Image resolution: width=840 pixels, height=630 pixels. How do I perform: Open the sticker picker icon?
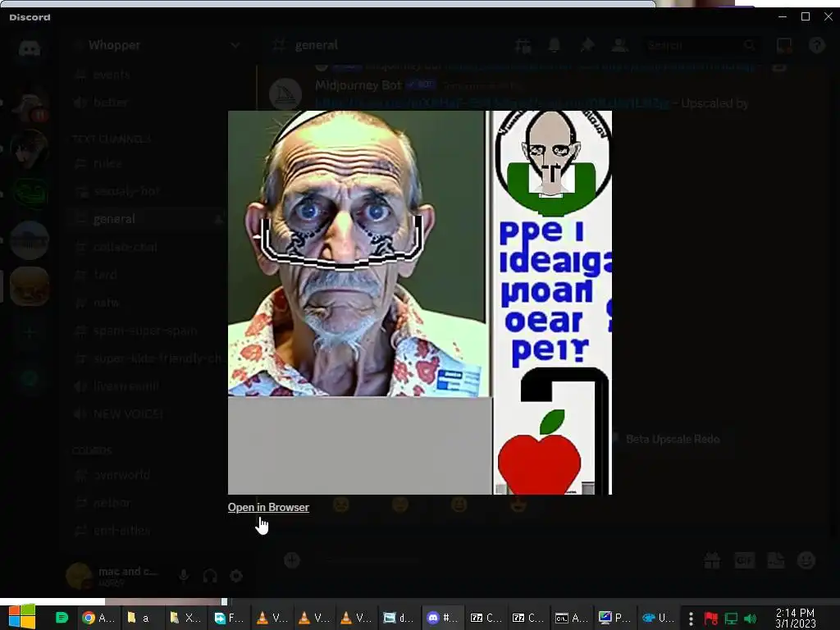click(776, 560)
